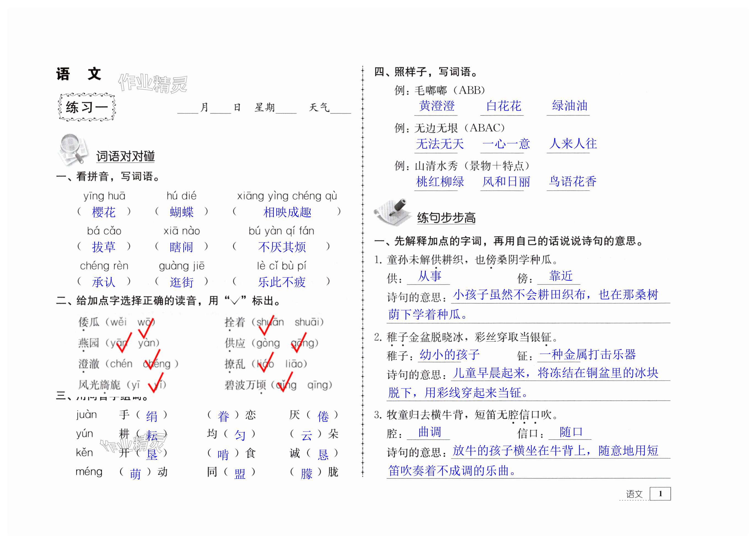
Task: Click the answer 无法无天
Action: tap(440, 144)
